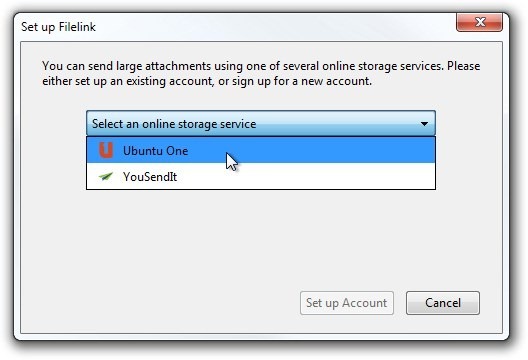Click the 'Select an online storage service' combo box
Image resolution: width=528 pixels, height=360 pixels.
click(x=261, y=124)
